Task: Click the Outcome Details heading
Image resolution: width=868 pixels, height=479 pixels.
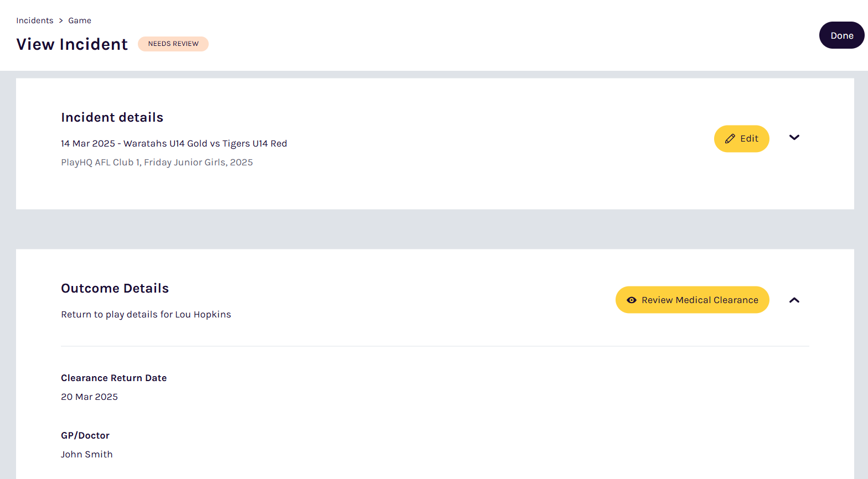Action: (x=115, y=288)
